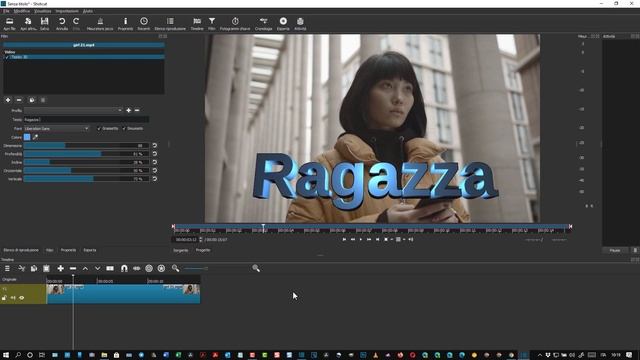Delete preset with minus beside Profilo

[x=137, y=110]
